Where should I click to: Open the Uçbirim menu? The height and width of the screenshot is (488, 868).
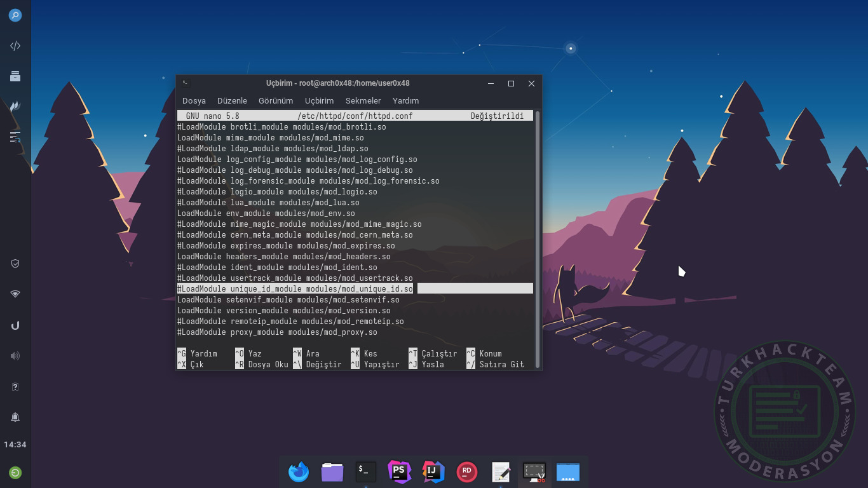point(319,100)
